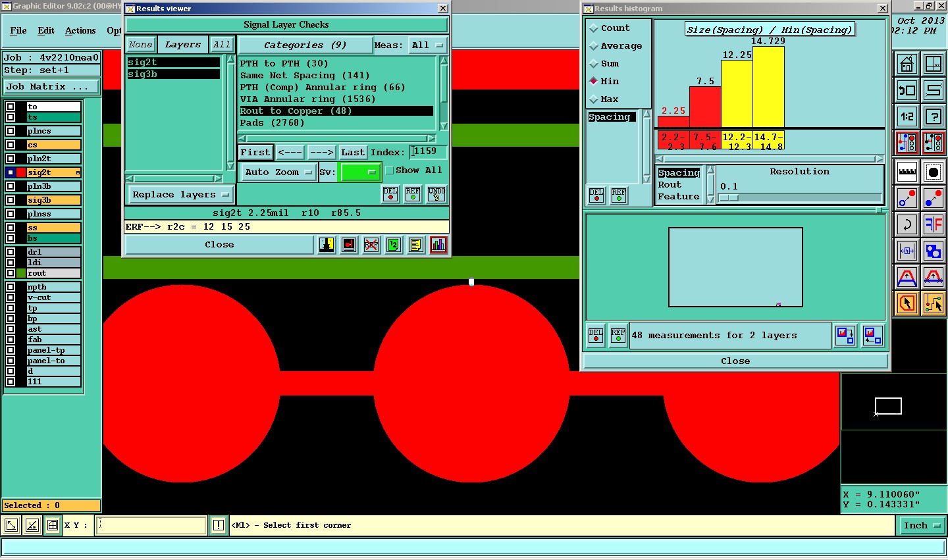Image resolution: width=948 pixels, height=560 pixels.
Task: Select the Sum radio option
Action: click(594, 64)
